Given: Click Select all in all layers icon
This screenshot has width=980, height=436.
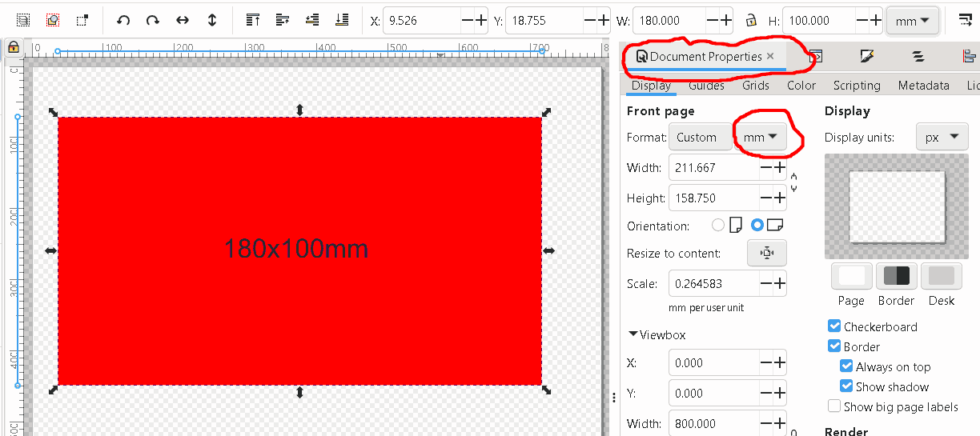Looking at the screenshot, I should pyautogui.click(x=23, y=20).
